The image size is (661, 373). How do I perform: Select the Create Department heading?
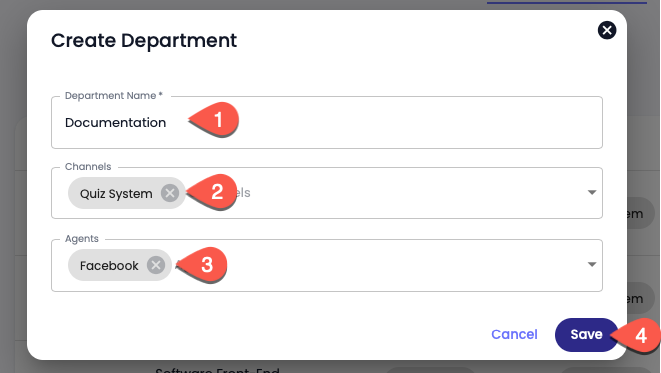pos(144,41)
